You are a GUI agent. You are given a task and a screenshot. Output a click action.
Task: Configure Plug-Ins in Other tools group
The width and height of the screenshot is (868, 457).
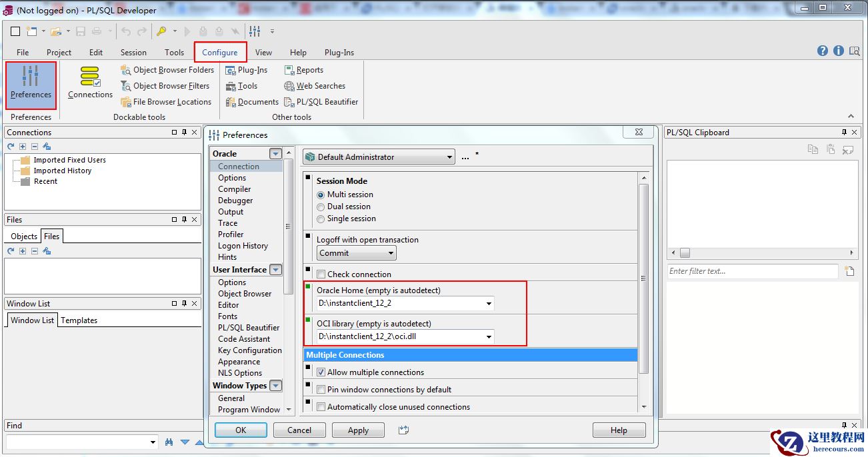247,70
